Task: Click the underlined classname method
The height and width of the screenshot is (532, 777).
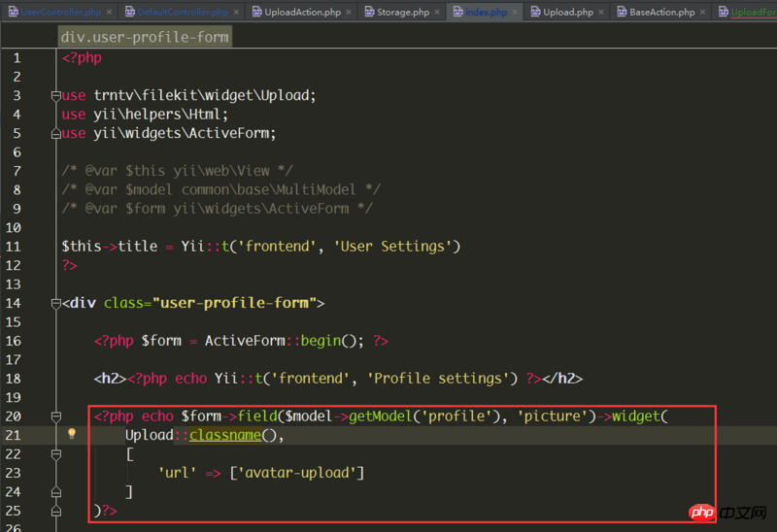Action: (224, 435)
